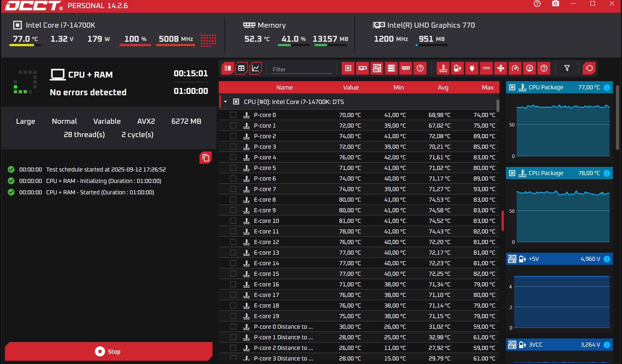Sort the table by the Max column header
This screenshot has width=622, height=364.
[487, 87]
